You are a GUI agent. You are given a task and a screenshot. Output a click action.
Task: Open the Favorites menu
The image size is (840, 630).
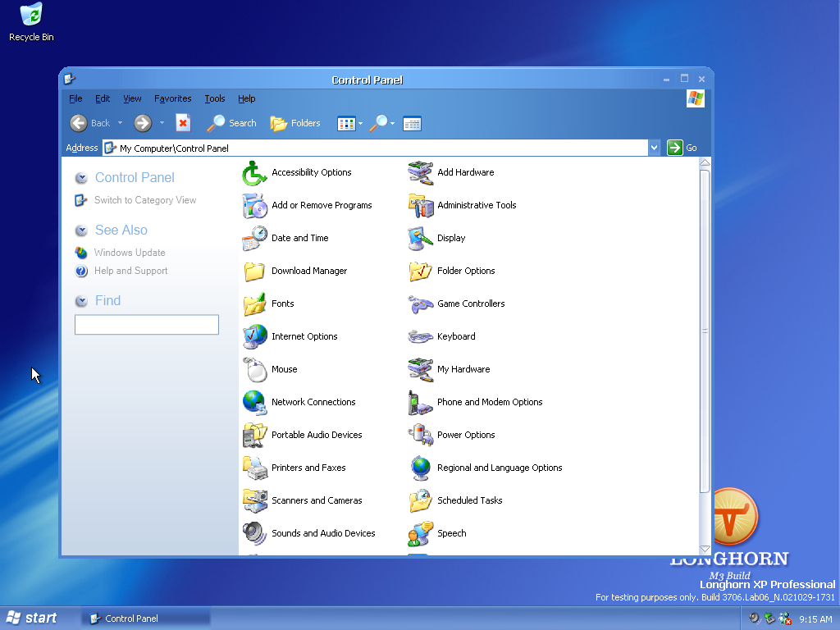click(172, 98)
